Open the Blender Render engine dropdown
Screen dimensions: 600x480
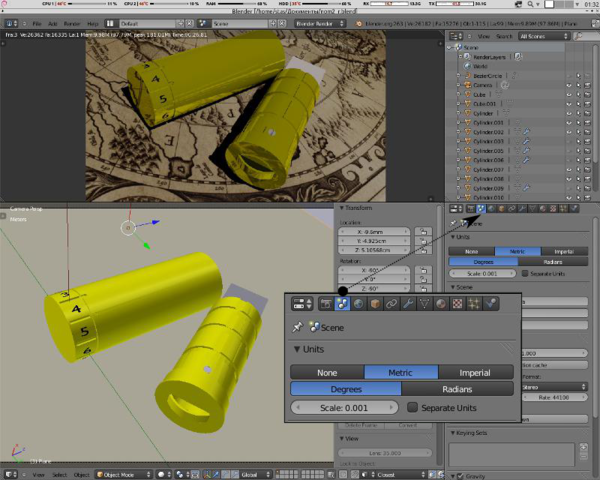320,24
